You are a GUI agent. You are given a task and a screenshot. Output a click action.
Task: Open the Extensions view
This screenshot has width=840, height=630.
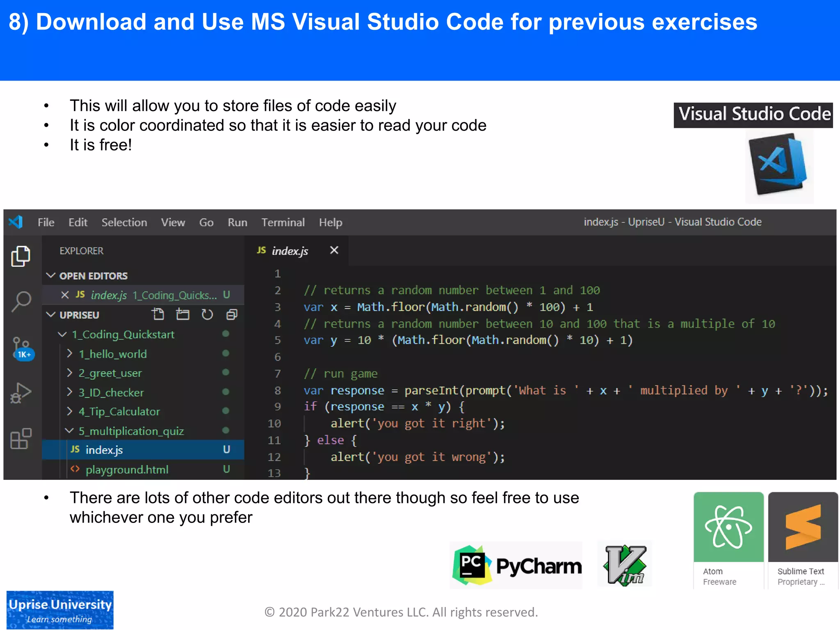(21, 438)
